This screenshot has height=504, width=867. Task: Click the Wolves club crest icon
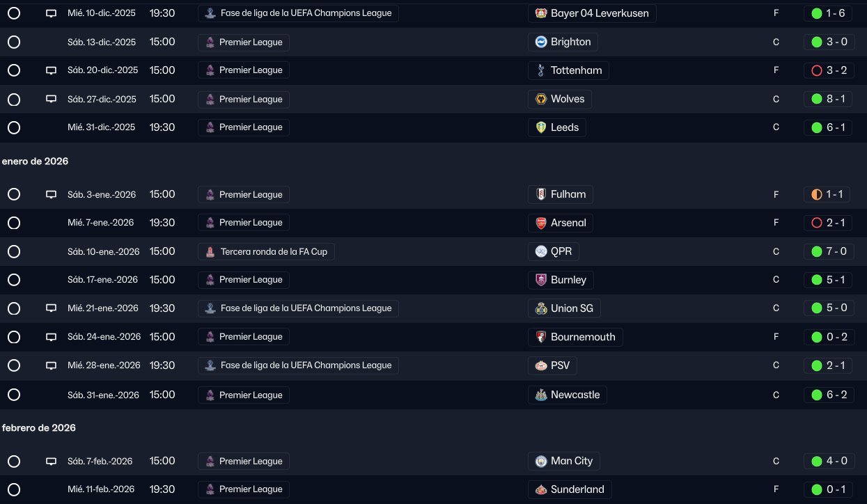click(x=541, y=99)
